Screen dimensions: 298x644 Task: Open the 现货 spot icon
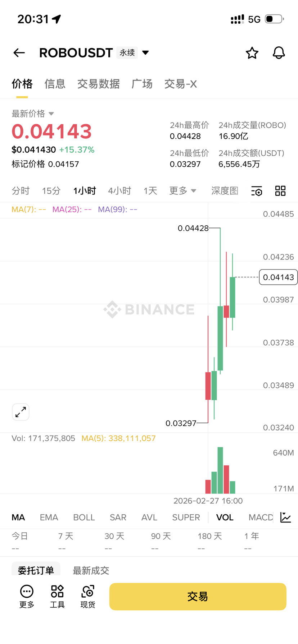tap(88, 596)
